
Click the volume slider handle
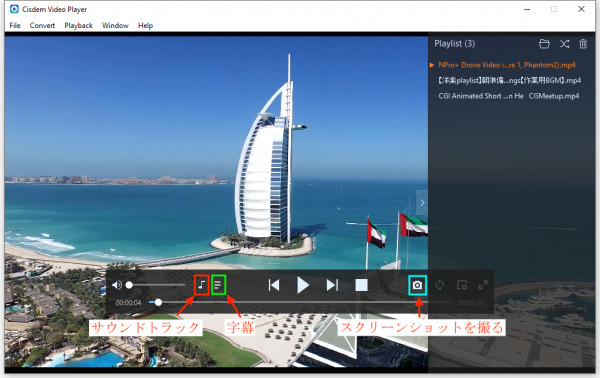pos(129,285)
